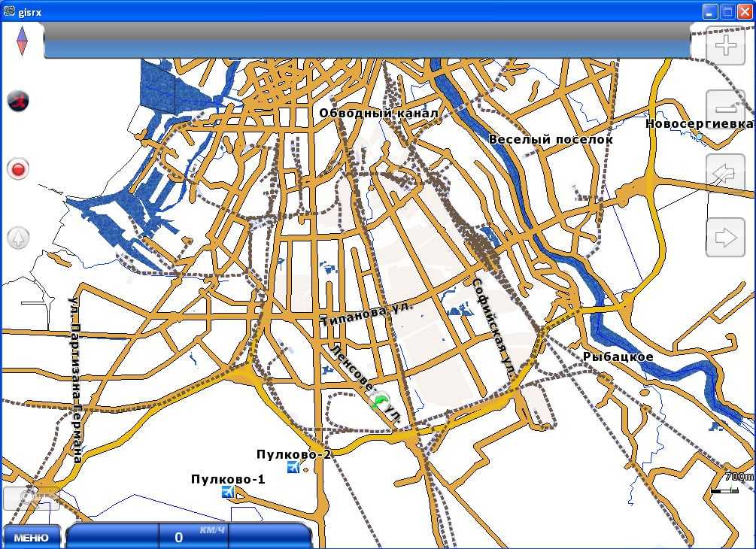Select the Пулково-2 airport icon
756x549 pixels.
click(x=293, y=468)
